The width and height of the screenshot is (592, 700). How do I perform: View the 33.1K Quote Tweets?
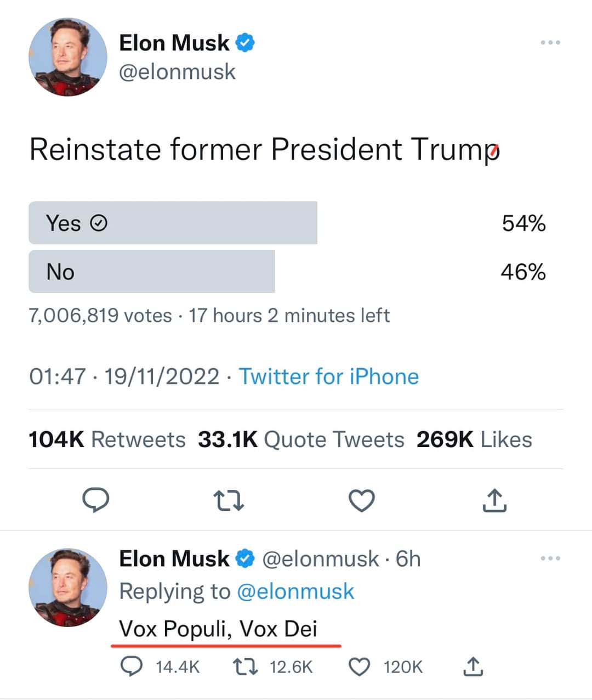(301, 439)
